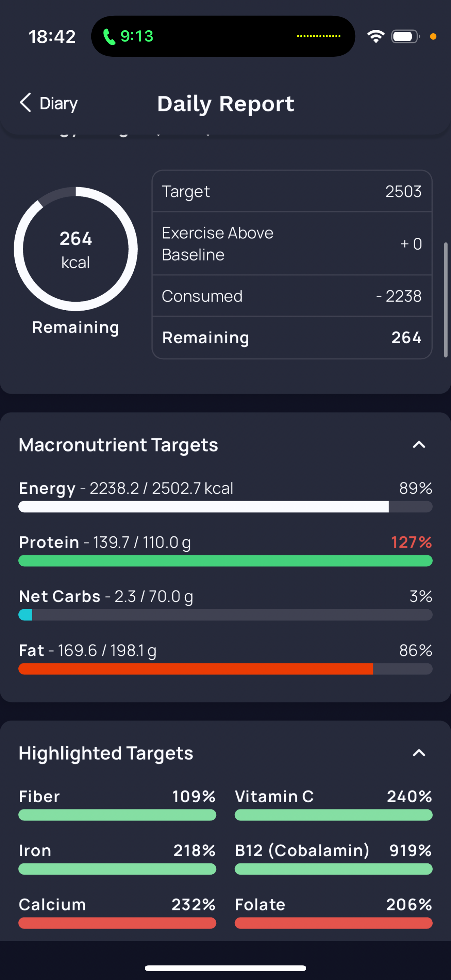This screenshot has width=451, height=980.
Task: Tap the vertical scrollbar indicator
Action: pyautogui.click(x=445, y=300)
